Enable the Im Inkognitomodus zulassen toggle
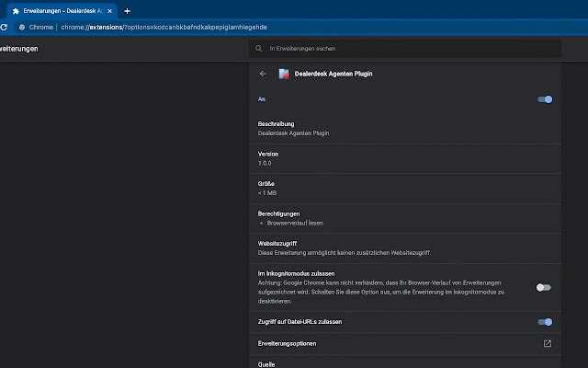The height and width of the screenshot is (368, 588). (x=543, y=288)
